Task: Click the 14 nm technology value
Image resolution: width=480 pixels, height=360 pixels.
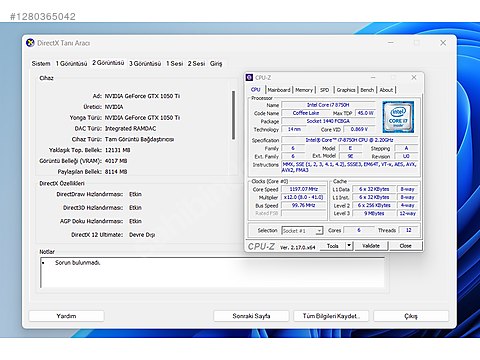Action: click(294, 129)
